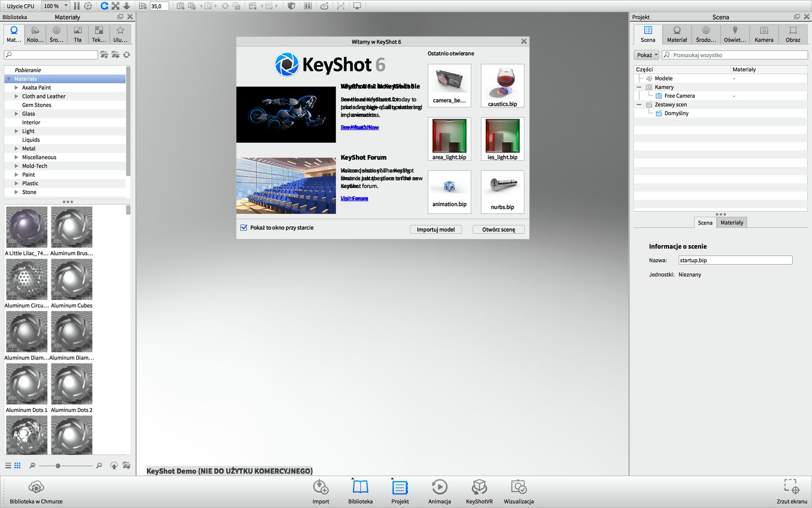This screenshot has width=812, height=508.
Task: Click the folder-with-arrow icon beside library search
Action: click(x=116, y=55)
